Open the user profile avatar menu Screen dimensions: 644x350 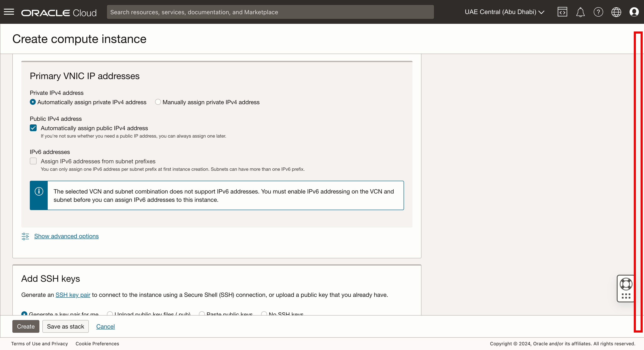click(x=634, y=12)
